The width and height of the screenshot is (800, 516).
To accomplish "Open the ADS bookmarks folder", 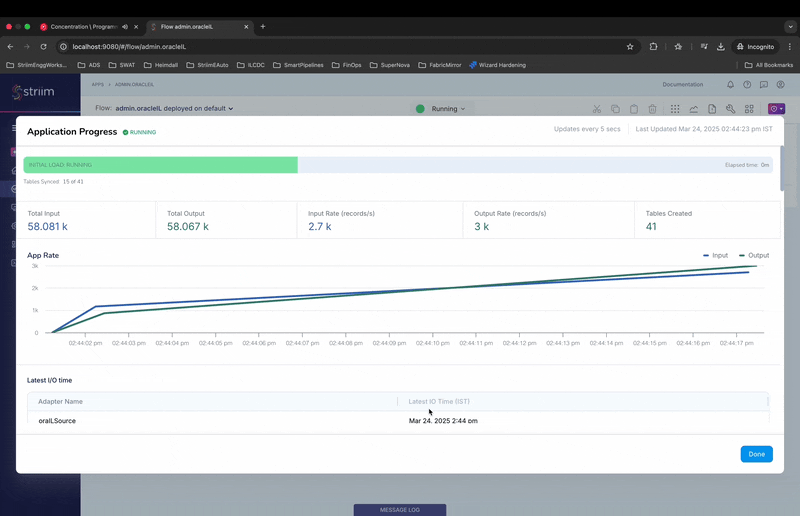I will pos(89,65).
